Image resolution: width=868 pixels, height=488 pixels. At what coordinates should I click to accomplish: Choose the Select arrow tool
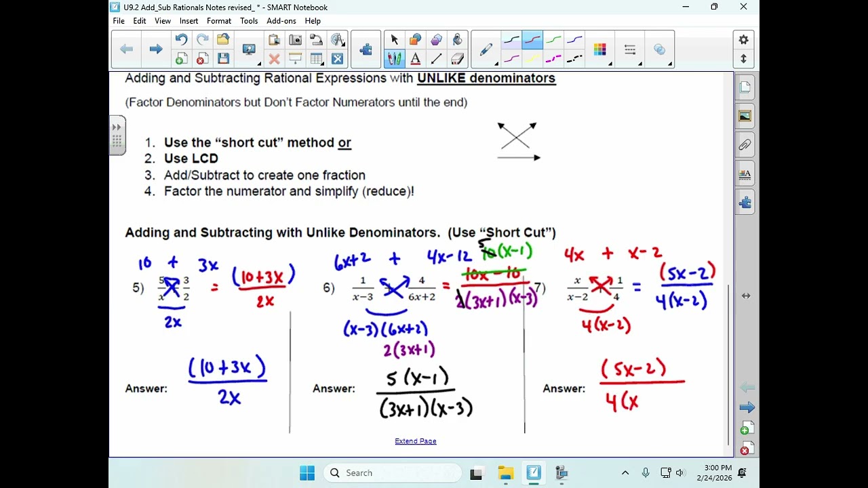395,40
